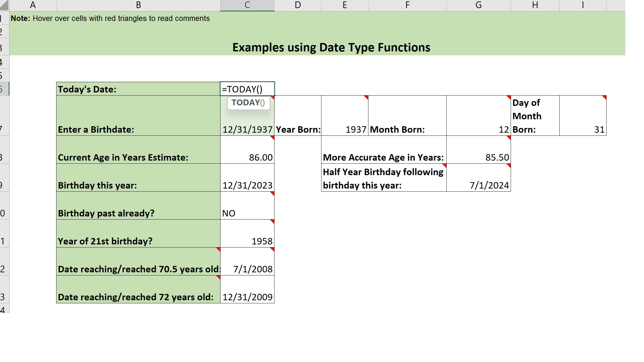Viewport: 644px width, 362px height.
Task: Select Date reaching 72 years old label
Action: click(x=138, y=289)
